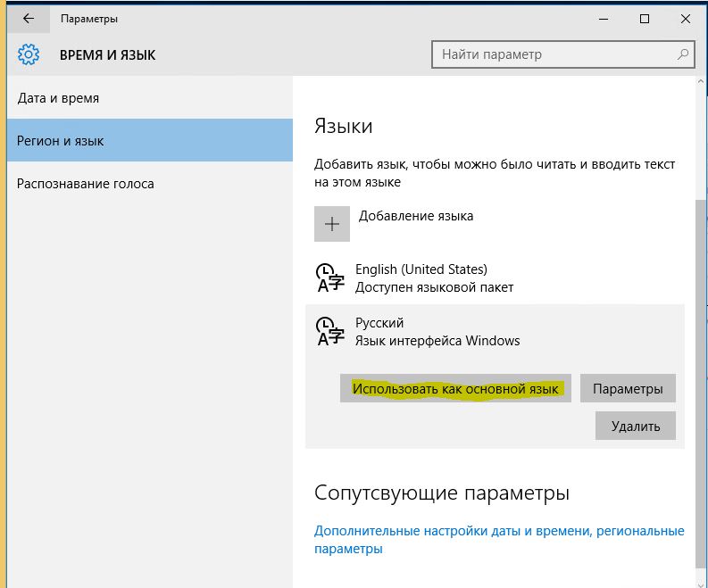708x588 pixels.
Task: Click Удалить to remove Russian
Action: [636, 426]
